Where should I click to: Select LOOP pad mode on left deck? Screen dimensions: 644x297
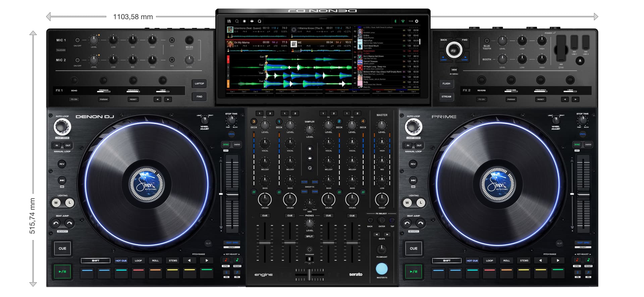pyautogui.click(x=138, y=261)
